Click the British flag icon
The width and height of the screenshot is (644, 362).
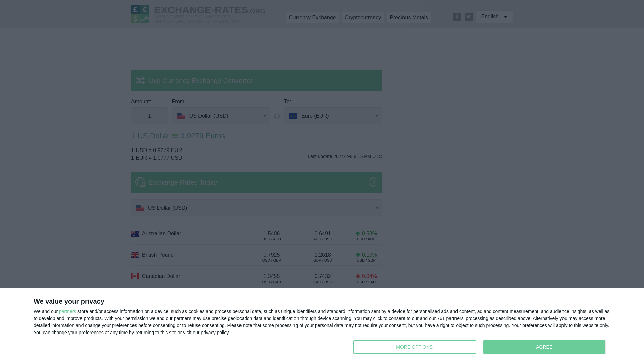pos(135,255)
